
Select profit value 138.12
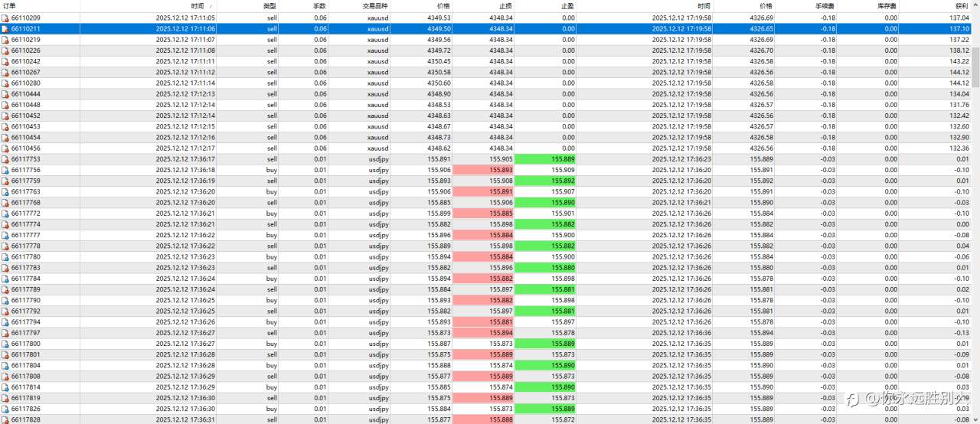click(x=959, y=51)
